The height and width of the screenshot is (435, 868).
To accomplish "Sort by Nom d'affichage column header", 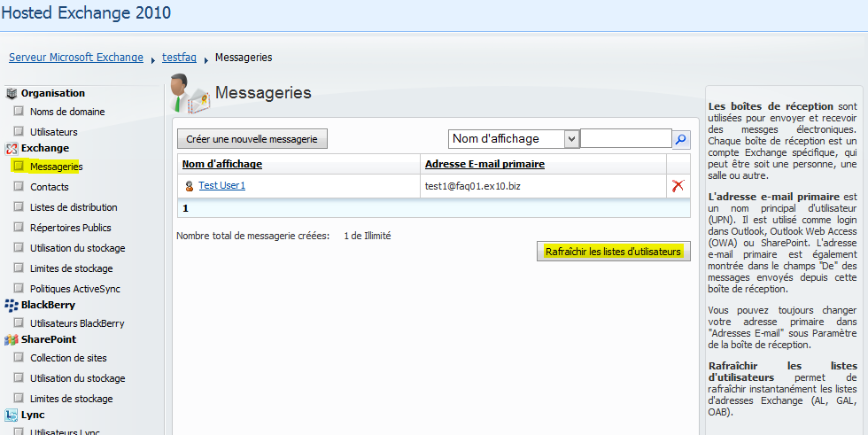I will click(222, 164).
